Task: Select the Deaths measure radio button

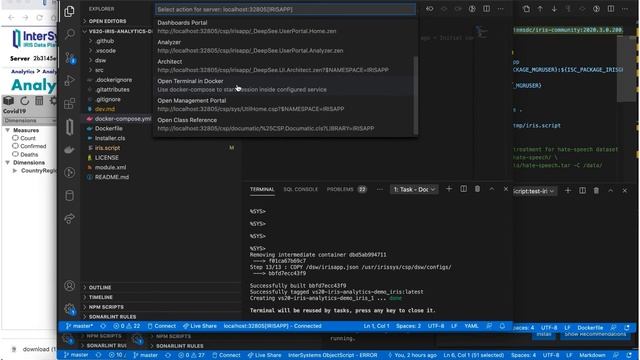Action: pos(16,154)
